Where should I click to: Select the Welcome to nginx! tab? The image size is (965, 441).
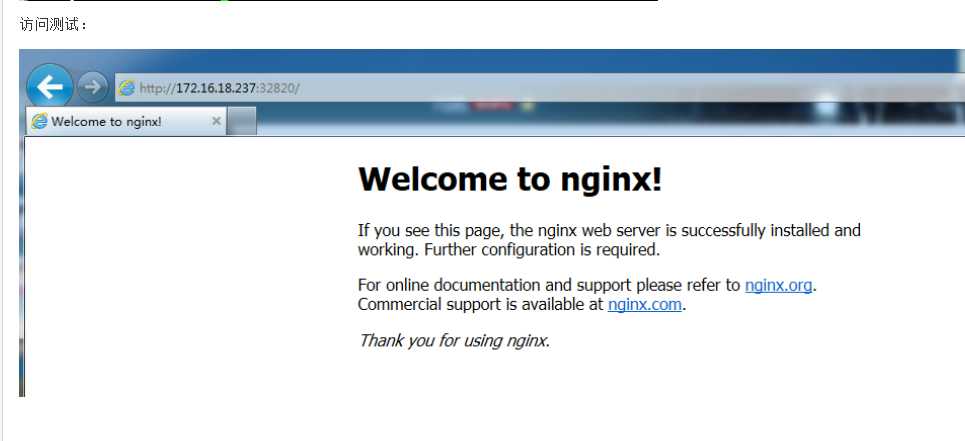(126, 121)
